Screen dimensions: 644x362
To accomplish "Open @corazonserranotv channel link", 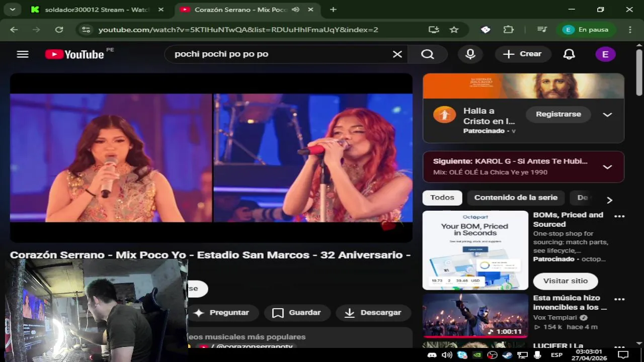I will (x=252, y=347).
